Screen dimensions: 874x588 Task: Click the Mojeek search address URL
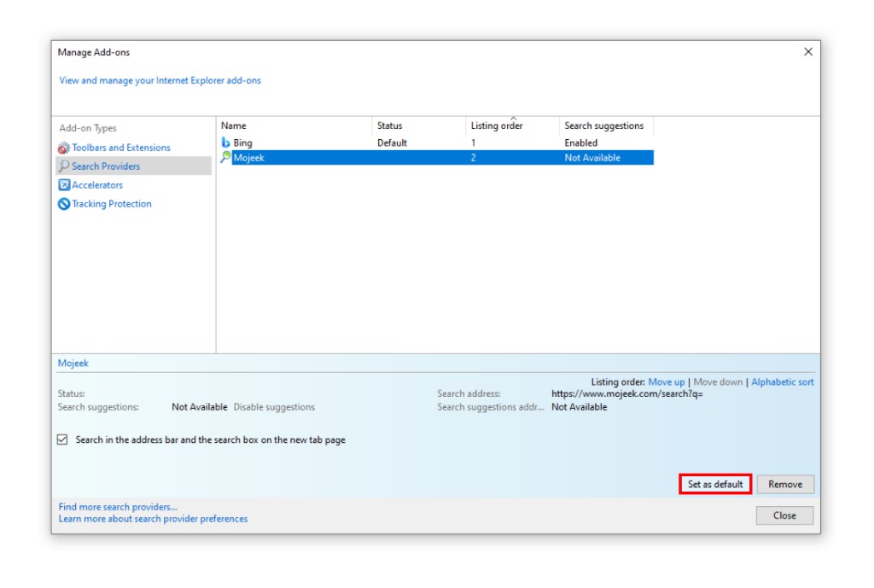point(627,394)
